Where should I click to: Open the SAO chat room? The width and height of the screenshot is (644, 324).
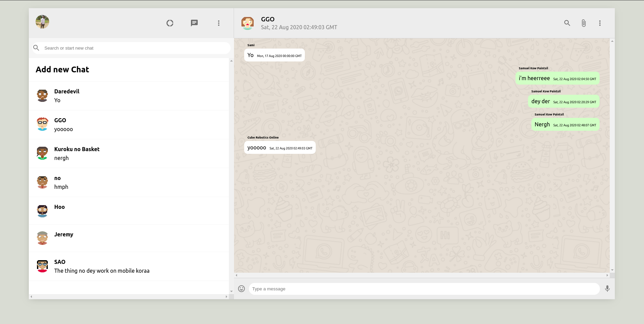coord(129,266)
